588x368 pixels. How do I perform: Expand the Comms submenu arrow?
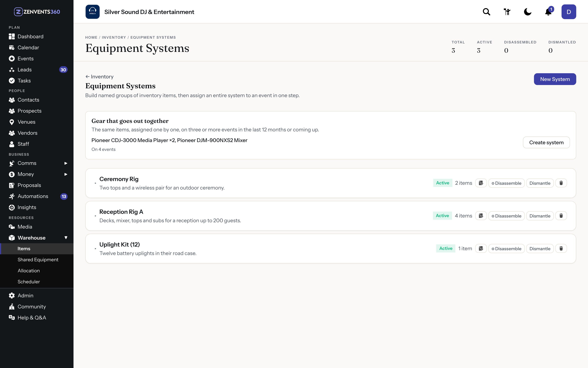point(66,163)
